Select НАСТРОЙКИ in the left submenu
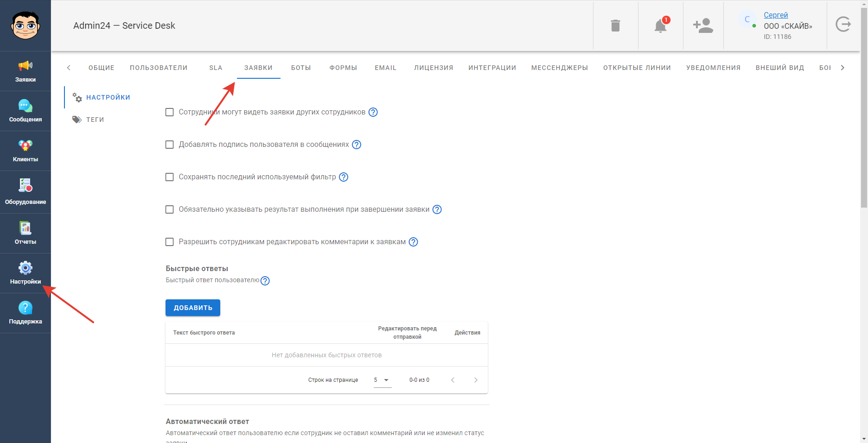Image resolution: width=868 pixels, height=443 pixels. coord(108,97)
